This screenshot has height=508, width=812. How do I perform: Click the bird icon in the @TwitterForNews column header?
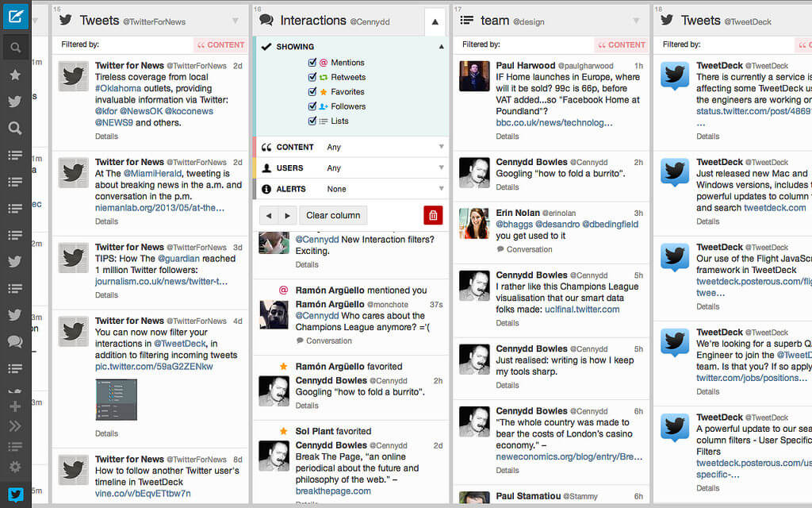[66, 20]
